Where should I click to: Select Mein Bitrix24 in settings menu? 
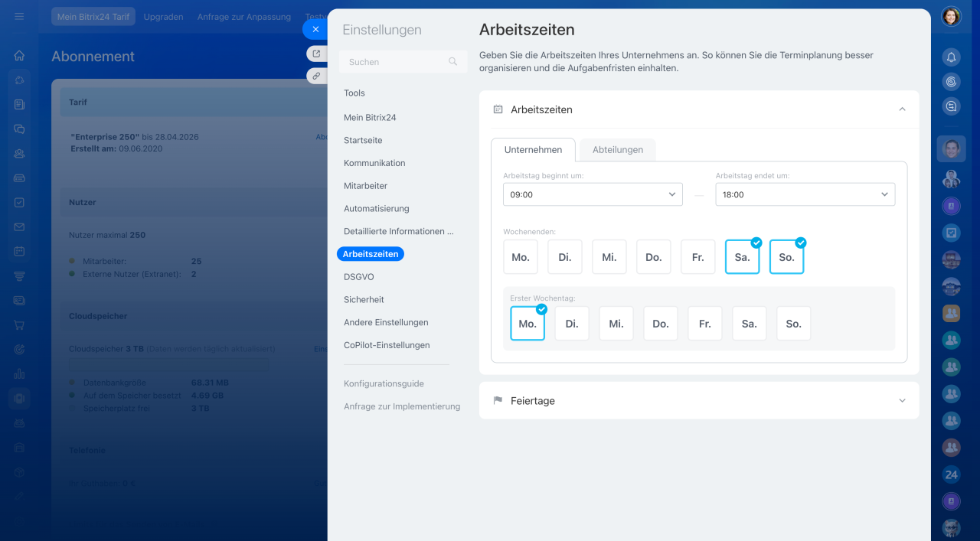click(x=370, y=118)
